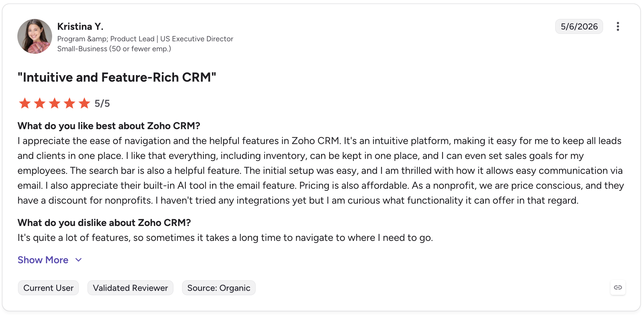
Task: Select the Current User tag
Action: [48, 288]
